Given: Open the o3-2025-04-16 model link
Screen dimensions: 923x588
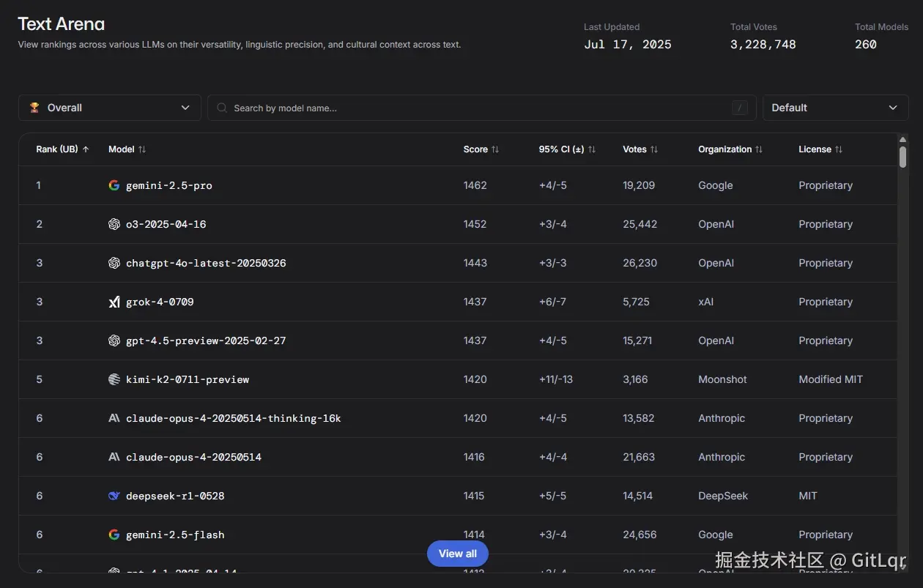Looking at the screenshot, I should 166,225.
